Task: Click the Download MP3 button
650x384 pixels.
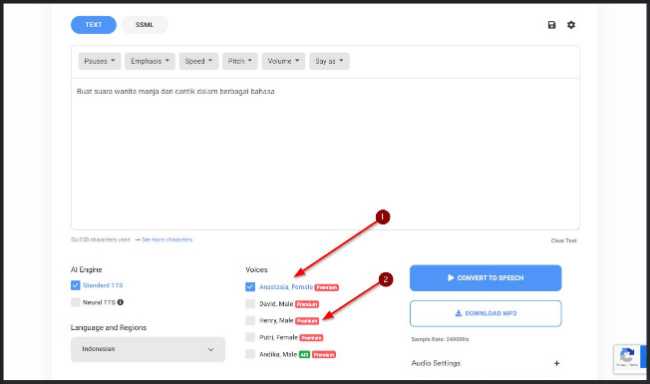Action: [x=485, y=314]
